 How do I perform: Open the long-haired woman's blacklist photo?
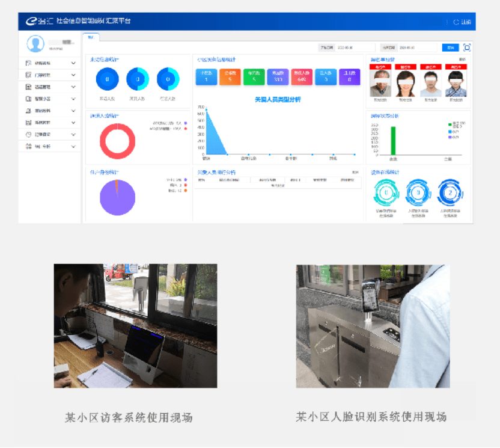405,83
